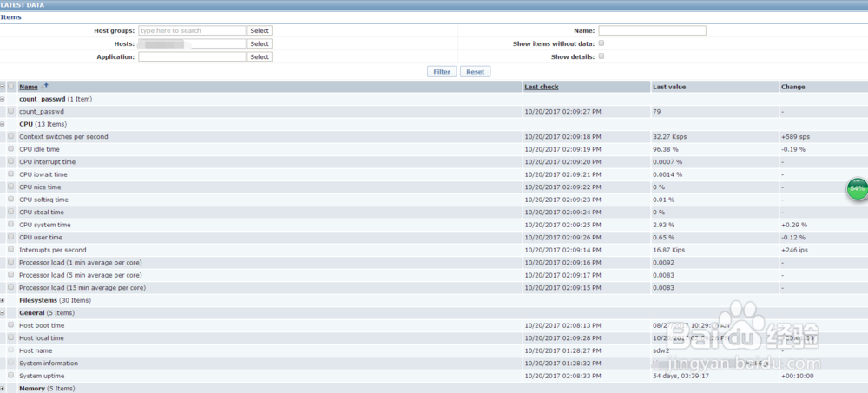
Task: Expand the Filesystems (30 Items) group
Action: (3, 300)
